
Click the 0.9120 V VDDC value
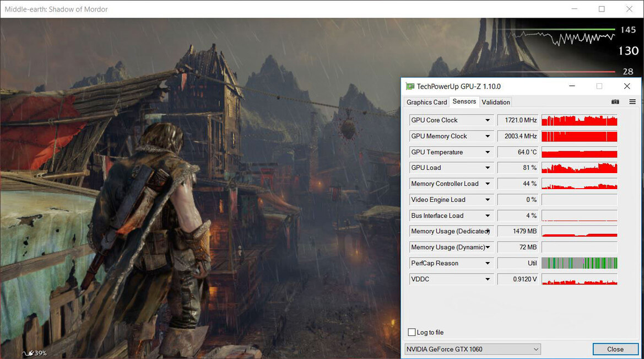pos(517,279)
